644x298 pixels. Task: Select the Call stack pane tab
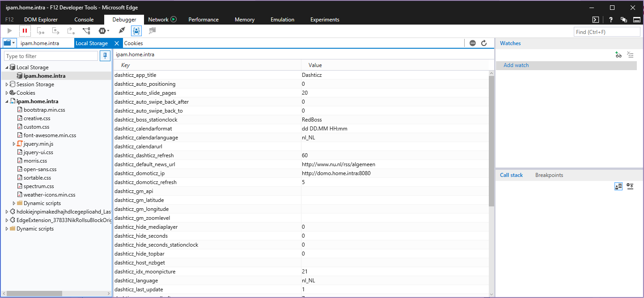tap(511, 175)
